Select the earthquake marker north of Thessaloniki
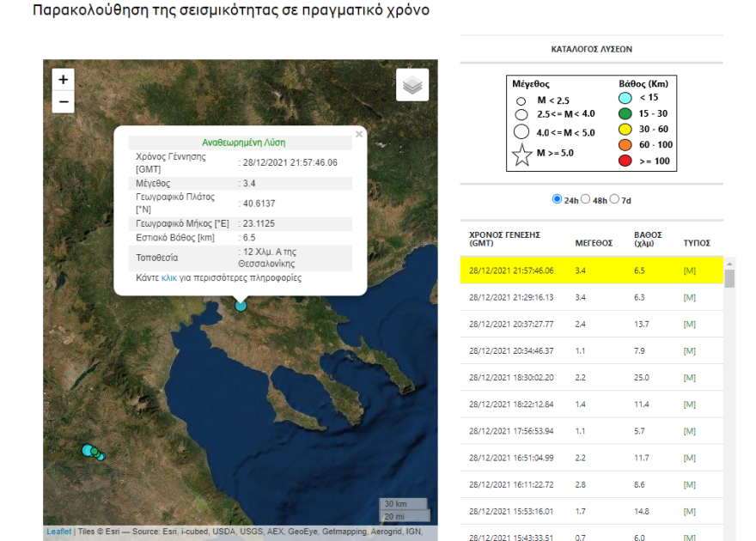 (x=241, y=305)
